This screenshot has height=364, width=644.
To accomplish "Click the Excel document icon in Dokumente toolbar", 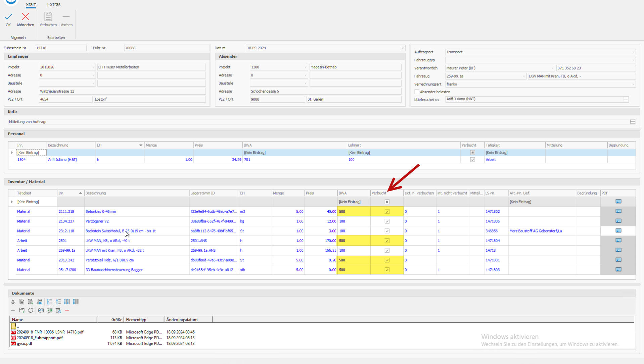I will click(x=50, y=310).
